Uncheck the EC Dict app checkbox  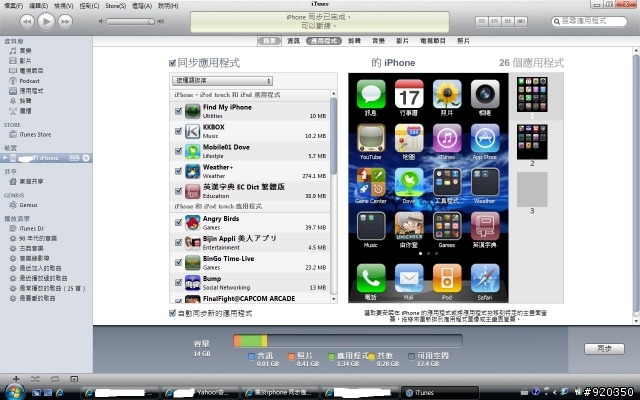(178, 191)
